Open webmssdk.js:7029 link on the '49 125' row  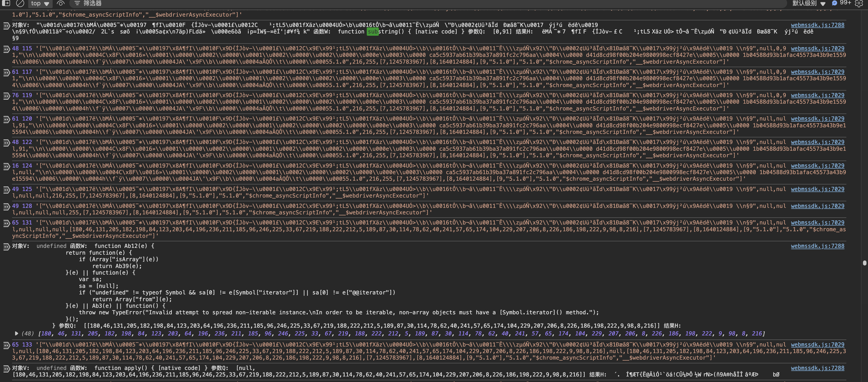(817, 189)
